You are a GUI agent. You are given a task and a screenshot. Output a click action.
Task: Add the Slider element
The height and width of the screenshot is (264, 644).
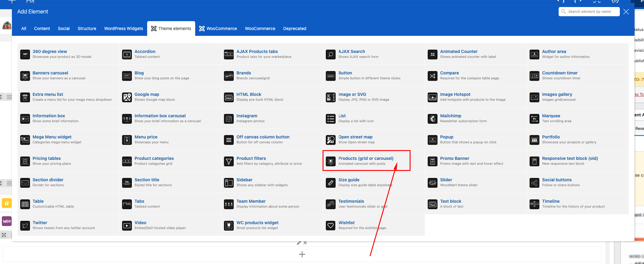(x=476, y=182)
